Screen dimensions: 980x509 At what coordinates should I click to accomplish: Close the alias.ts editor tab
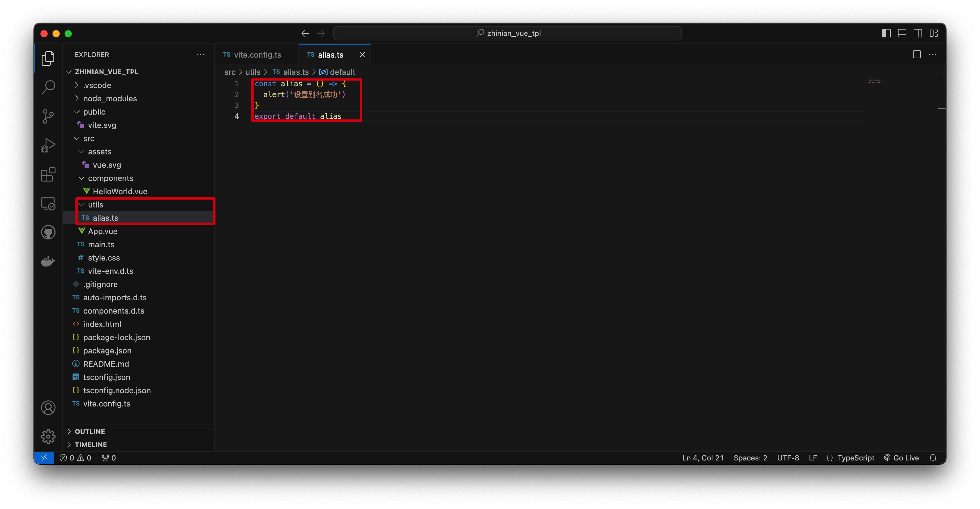362,55
